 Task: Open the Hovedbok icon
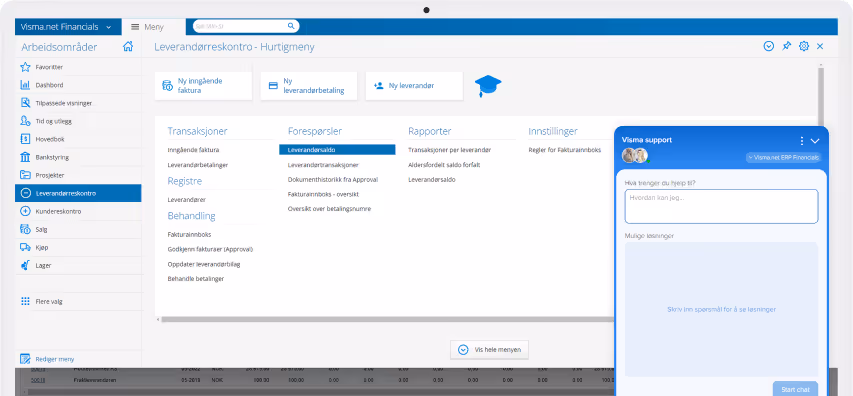click(x=25, y=139)
